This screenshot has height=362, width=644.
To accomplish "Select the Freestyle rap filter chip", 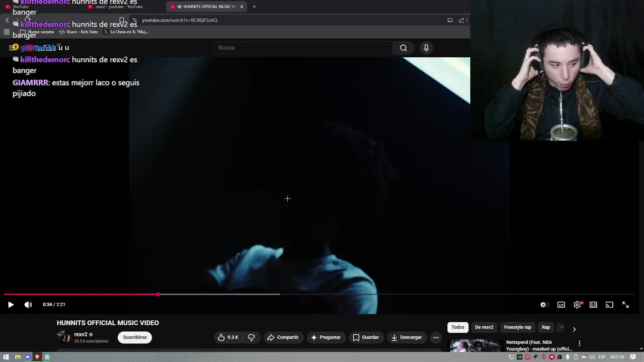I will tap(517, 327).
